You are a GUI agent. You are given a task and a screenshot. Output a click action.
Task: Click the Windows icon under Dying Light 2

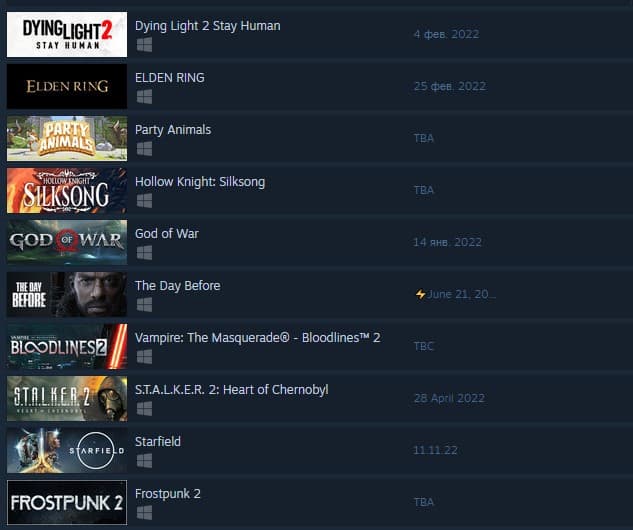click(144, 45)
